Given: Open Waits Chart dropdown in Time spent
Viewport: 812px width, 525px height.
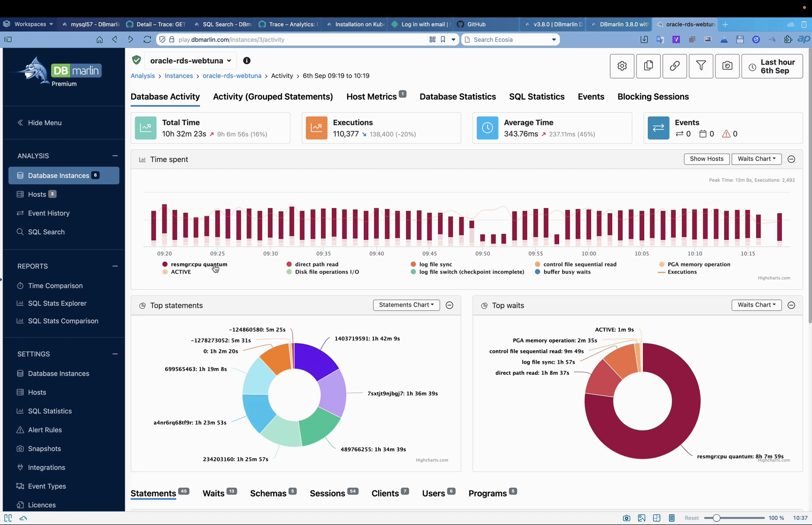Looking at the screenshot, I should click(757, 159).
